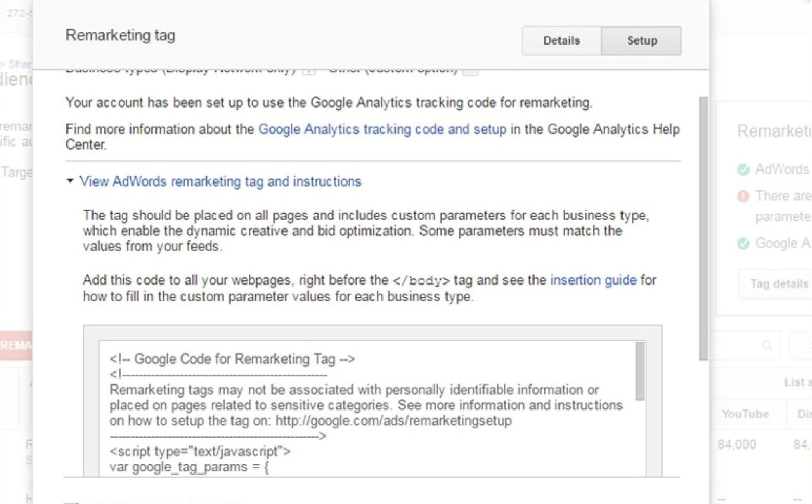Image resolution: width=812 pixels, height=504 pixels.
Task: Open Google Analytics tracking code and setup link
Action: click(382, 129)
